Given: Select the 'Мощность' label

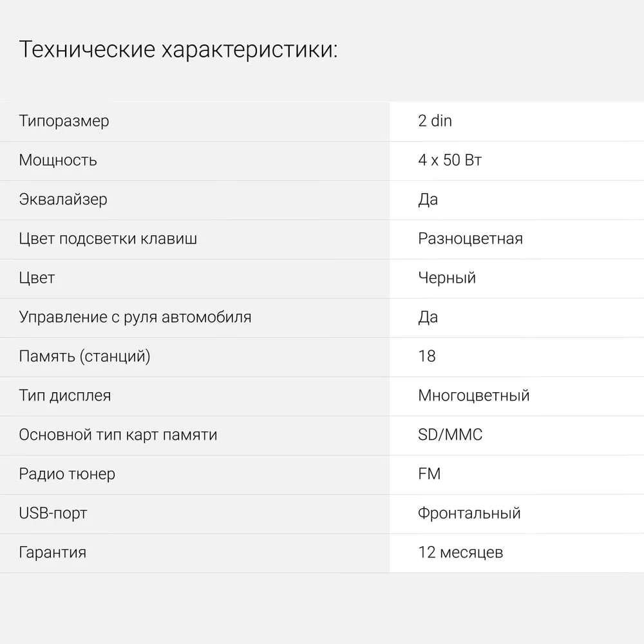Looking at the screenshot, I should coord(58,160).
